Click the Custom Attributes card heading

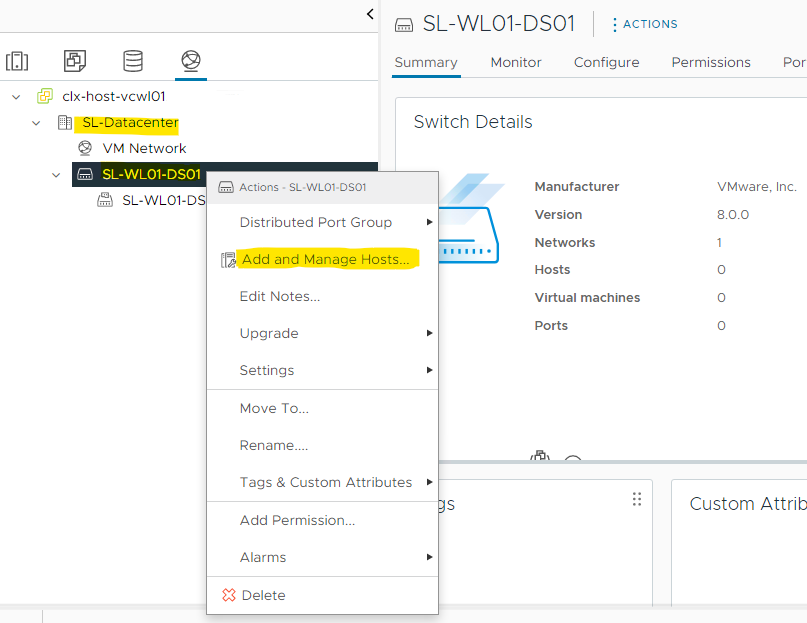pyautogui.click(x=748, y=504)
